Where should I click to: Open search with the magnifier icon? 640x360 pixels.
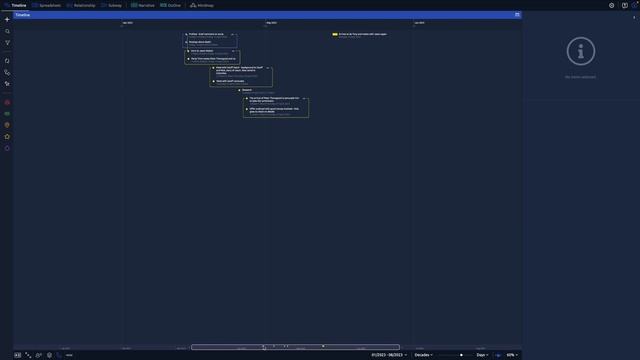point(7,31)
